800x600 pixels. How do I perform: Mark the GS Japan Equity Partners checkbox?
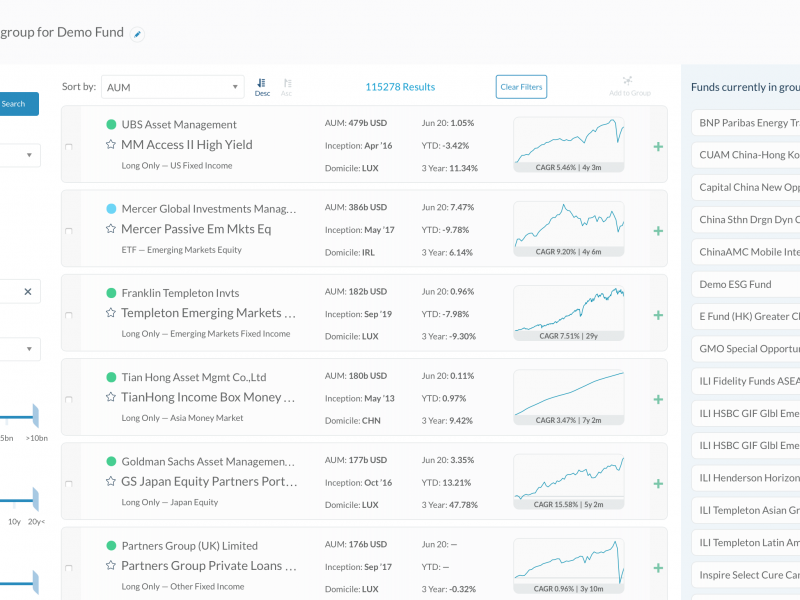pyautogui.click(x=69, y=484)
